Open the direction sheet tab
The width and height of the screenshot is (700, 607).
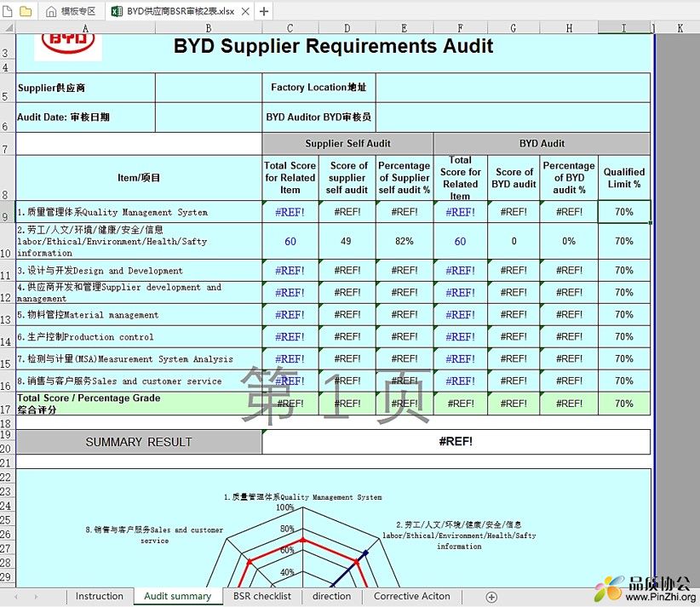click(x=332, y=596)
